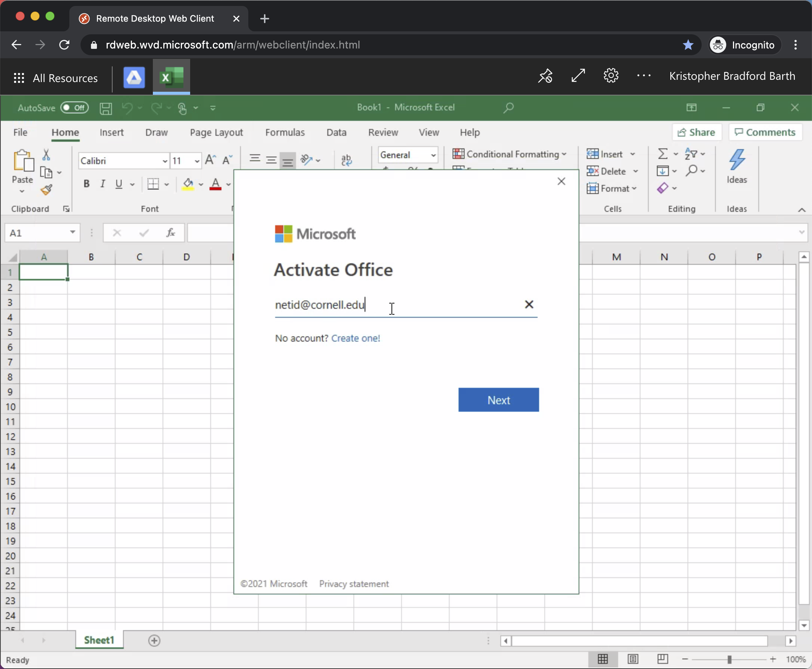812x669 pixels.
Task: Click the Cut scissors icon
Action: (46, 154)
